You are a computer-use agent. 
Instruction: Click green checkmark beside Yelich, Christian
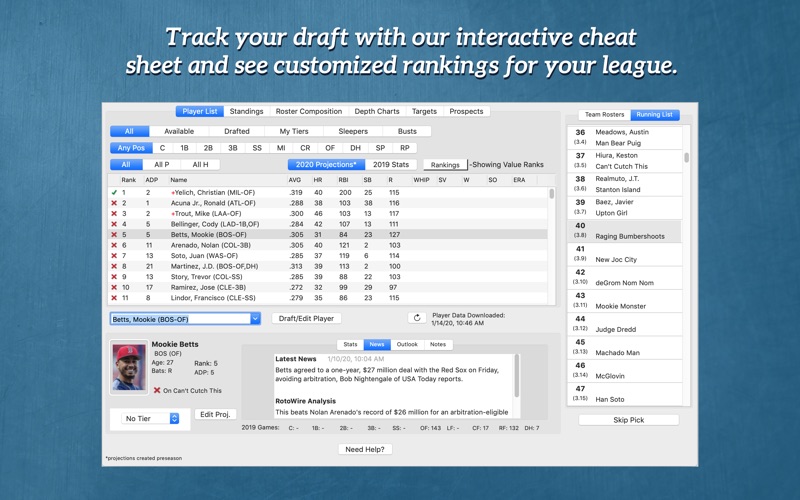coord(114,192)
